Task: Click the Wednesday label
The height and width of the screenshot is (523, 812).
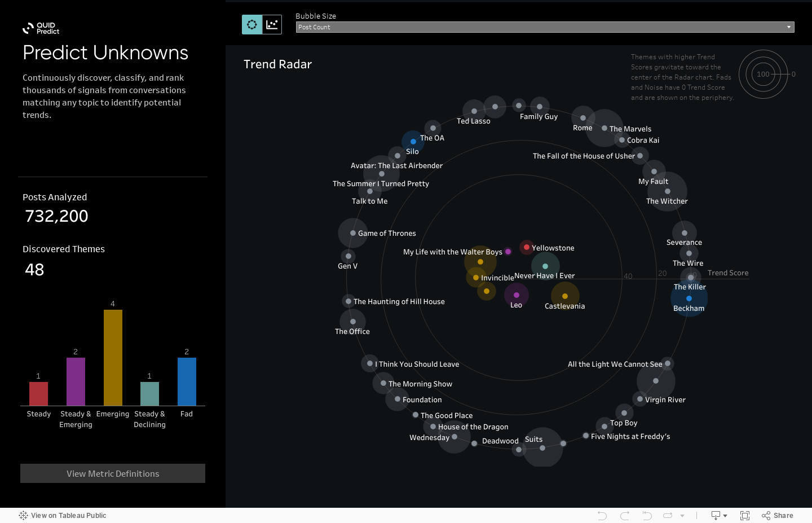Action: click(x=429, y=438)
